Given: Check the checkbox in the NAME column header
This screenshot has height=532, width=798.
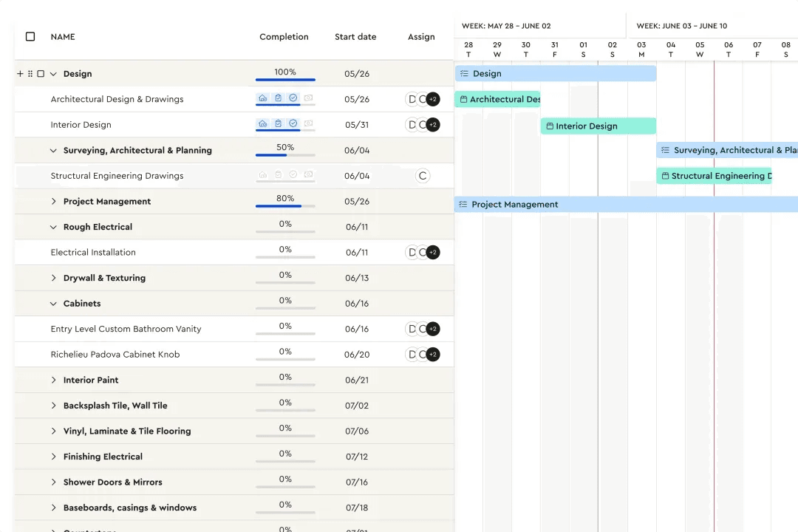Looking at the screenshot, I should pyautogui.click(x=30, y=35).
